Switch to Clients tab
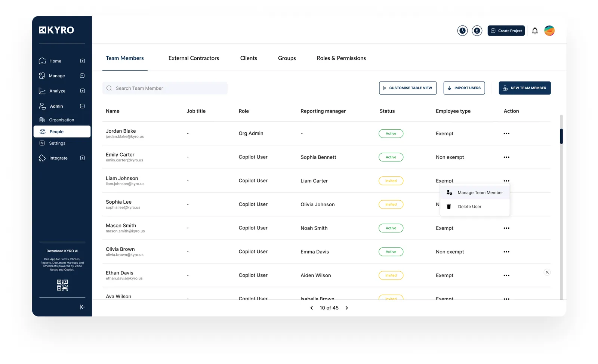 [249, 58]
